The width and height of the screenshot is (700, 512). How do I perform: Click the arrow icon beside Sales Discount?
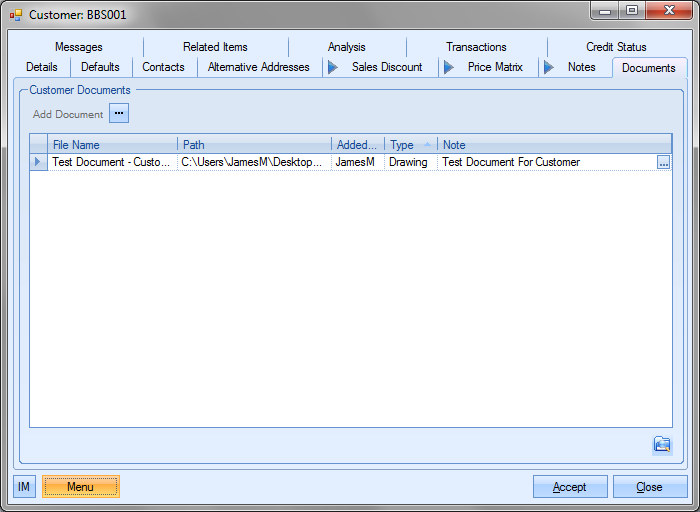333,67
